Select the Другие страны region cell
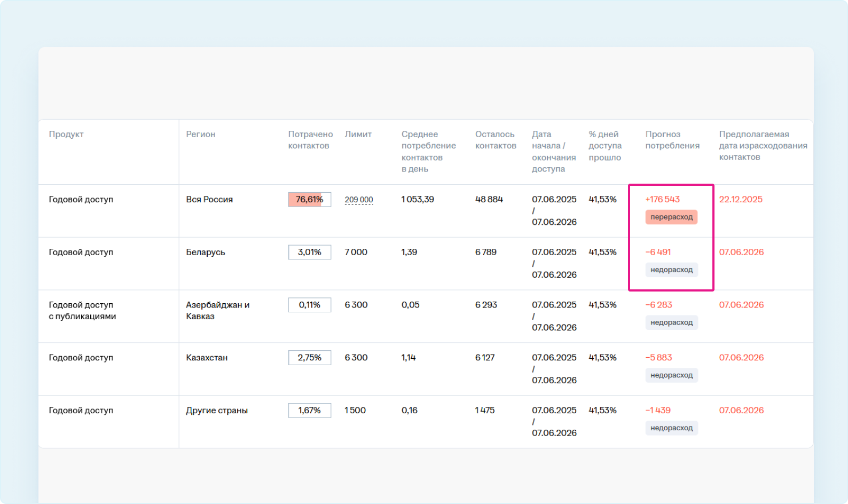848x504 pixels. click(216, 411)
